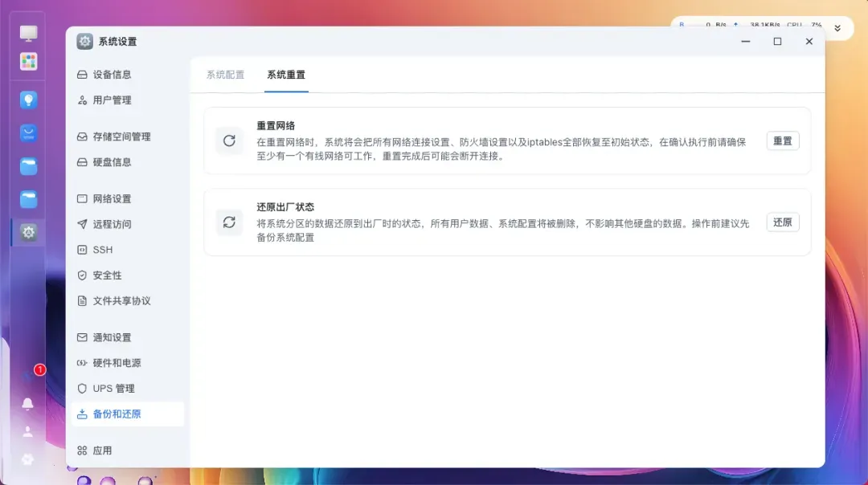
Task: Open 存储空间管理 in the sidebar
Action: 121,137
